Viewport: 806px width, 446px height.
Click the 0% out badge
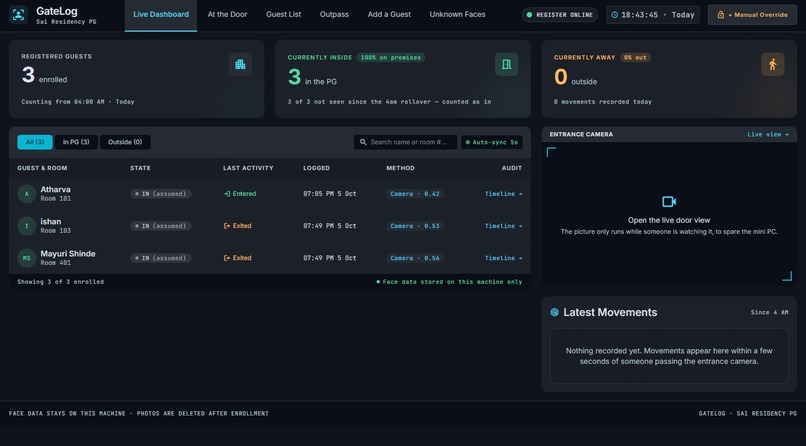pyautogui.click(x=635, y=58)
